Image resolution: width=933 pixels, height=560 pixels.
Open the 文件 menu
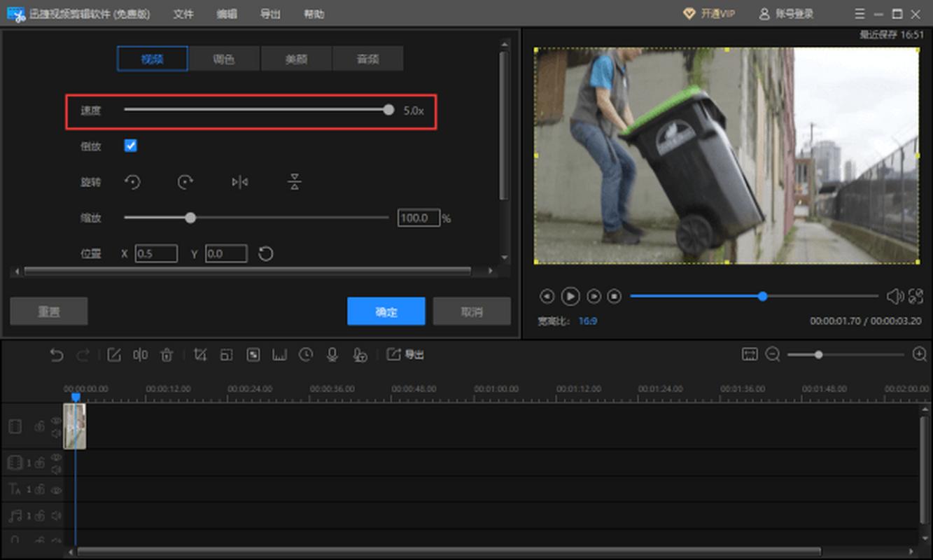click(x=183, y=14)
